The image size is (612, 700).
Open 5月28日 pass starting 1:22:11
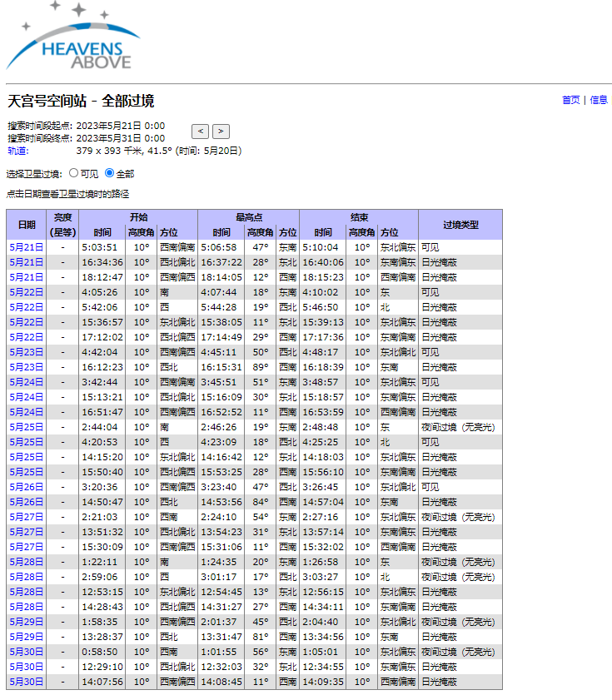click(27, 562)
